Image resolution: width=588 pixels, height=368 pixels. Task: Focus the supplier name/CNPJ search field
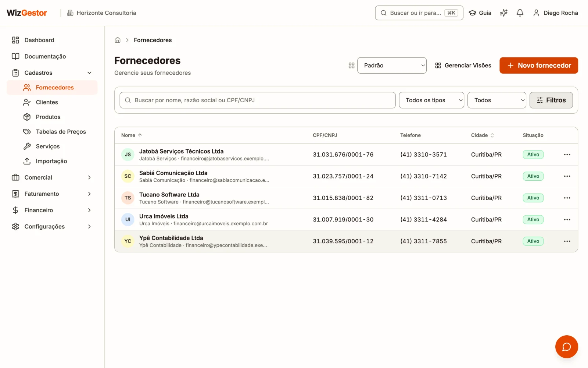click(x=258, y=100)
